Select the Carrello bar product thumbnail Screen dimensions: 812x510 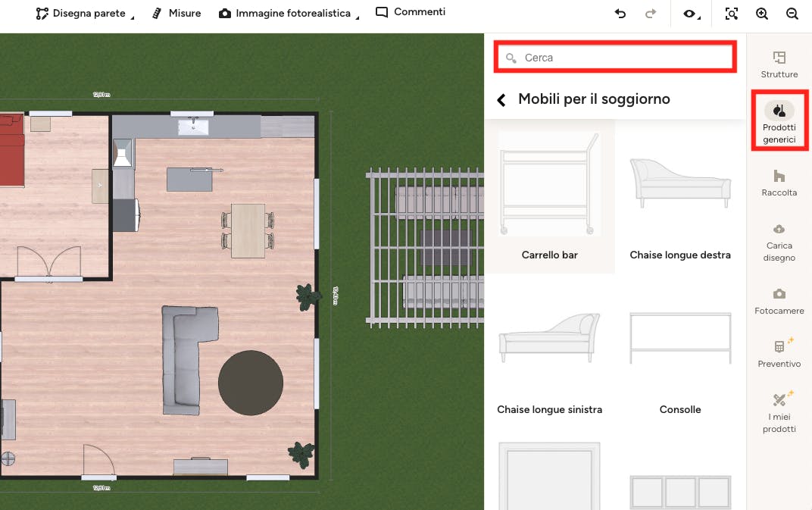[549, 183]
